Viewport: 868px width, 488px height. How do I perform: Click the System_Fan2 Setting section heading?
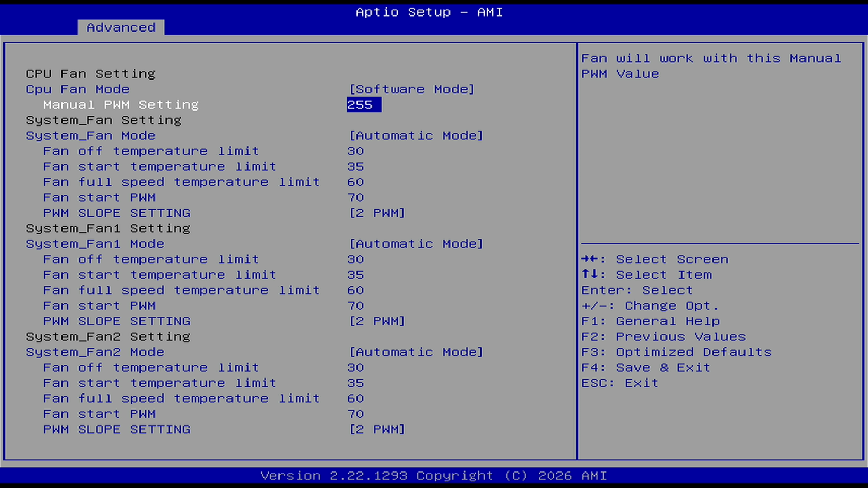[x=108, y=337]
